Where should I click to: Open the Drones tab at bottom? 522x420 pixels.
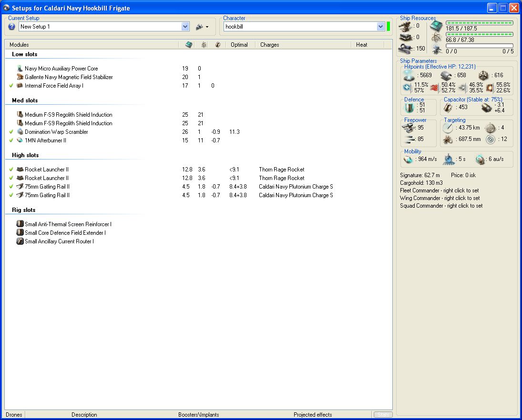(x=14, y=415)
